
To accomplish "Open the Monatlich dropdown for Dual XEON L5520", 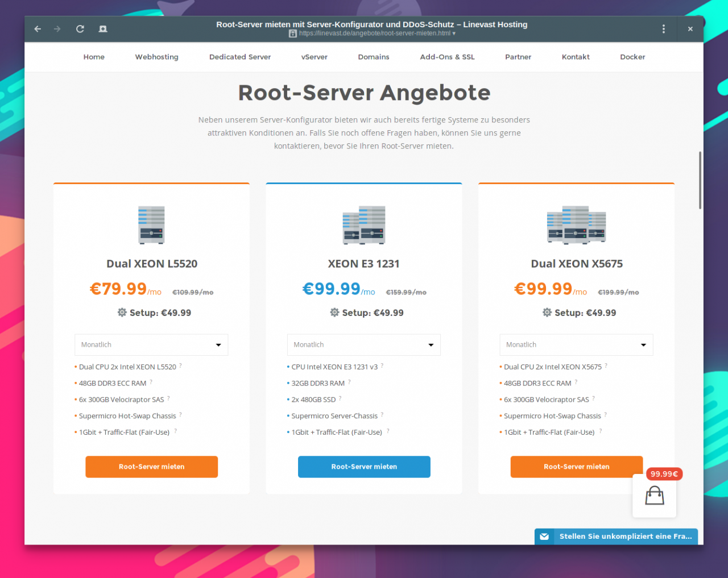I will (x=151, y=345).
